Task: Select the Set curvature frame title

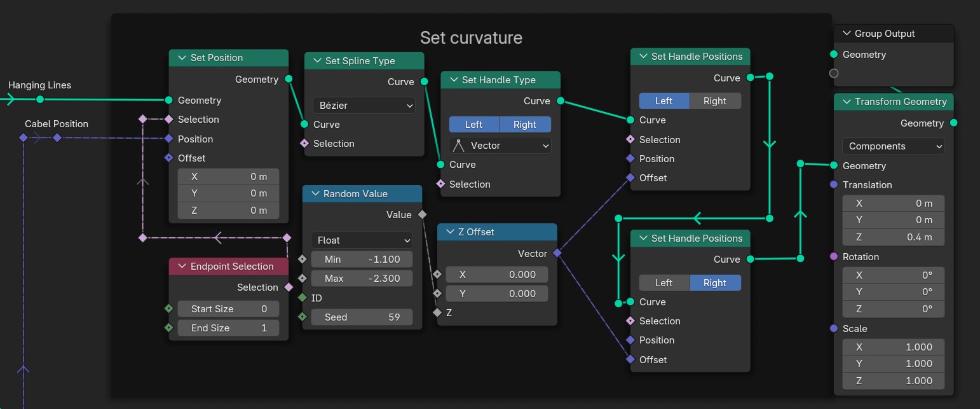Action: 471,38
